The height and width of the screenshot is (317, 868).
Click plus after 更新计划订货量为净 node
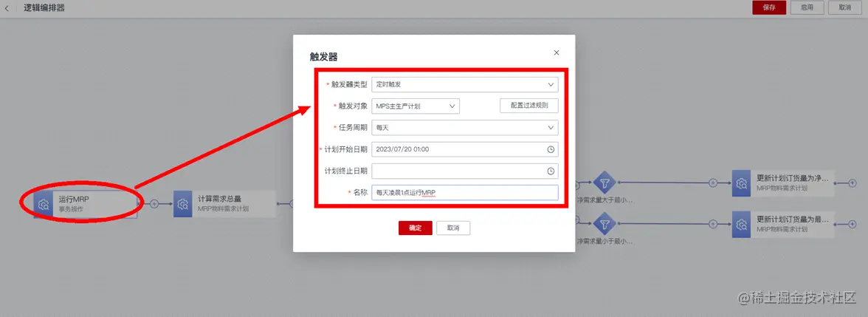click(x=852, y=183)
